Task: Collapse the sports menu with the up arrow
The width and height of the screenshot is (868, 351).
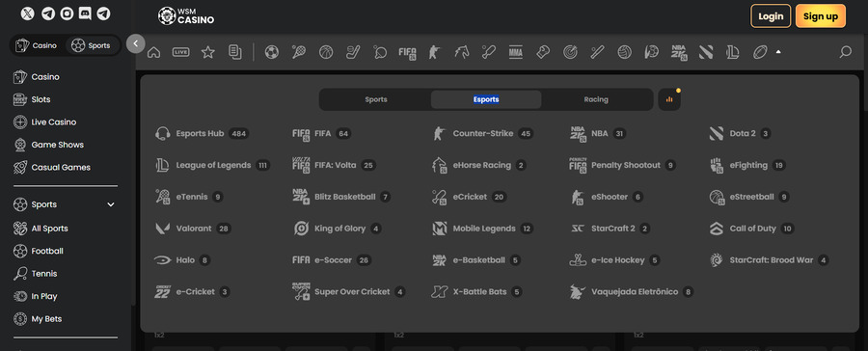Action: [778, 52]
